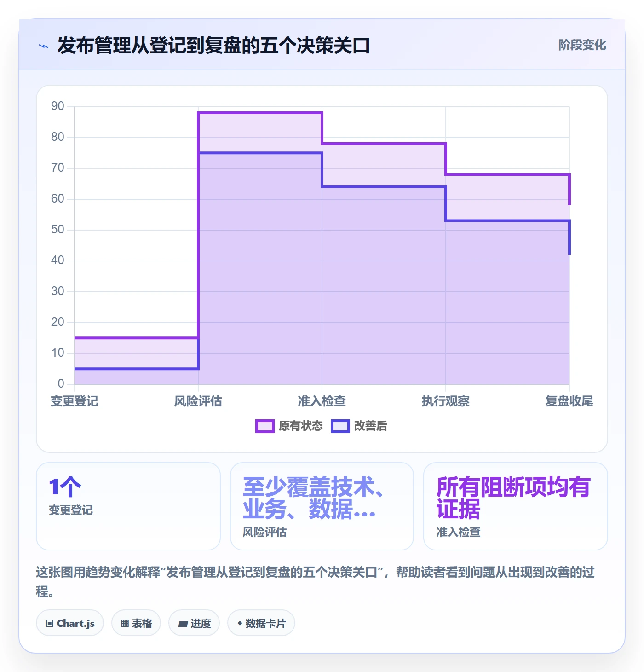Toggle the 改善后 legend swatch
The width and height of the screenshot is (644, 672).
[x=340, y=426]
